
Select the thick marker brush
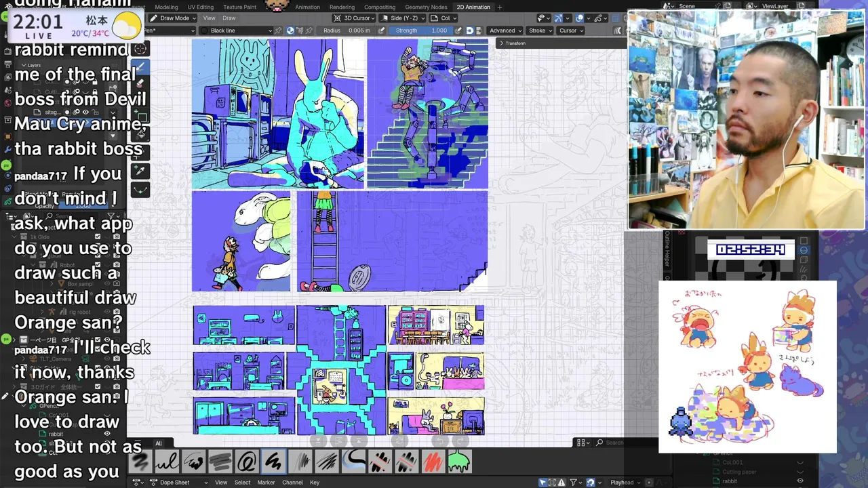tap(220, 462)
